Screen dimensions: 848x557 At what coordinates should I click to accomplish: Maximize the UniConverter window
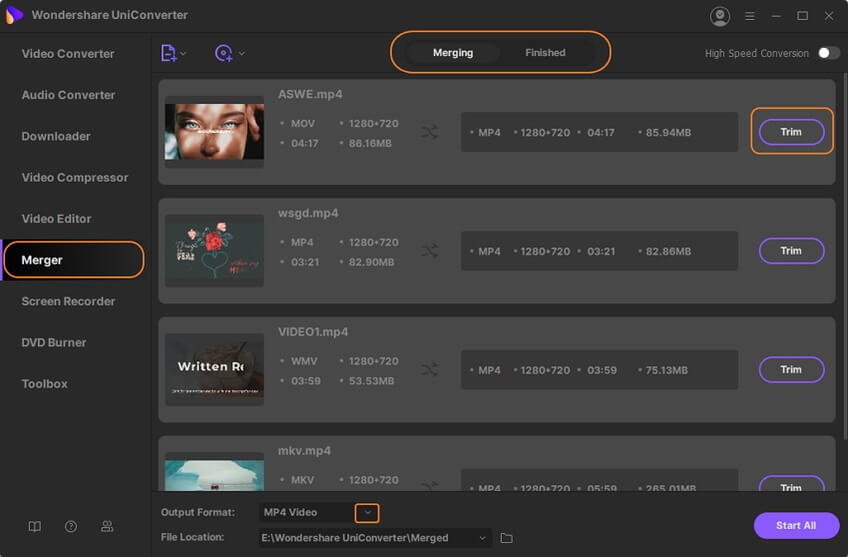[803, 16]
